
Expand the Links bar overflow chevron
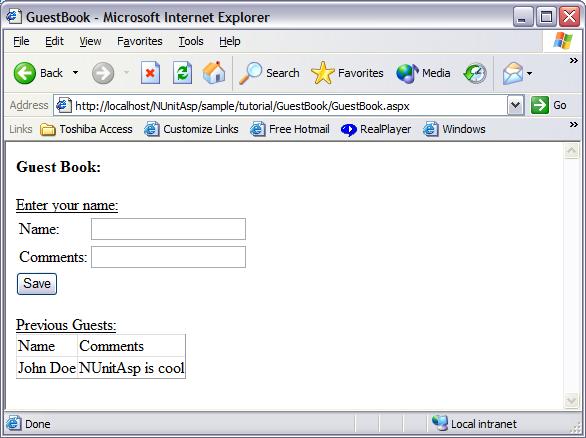(x=573, y=124)
